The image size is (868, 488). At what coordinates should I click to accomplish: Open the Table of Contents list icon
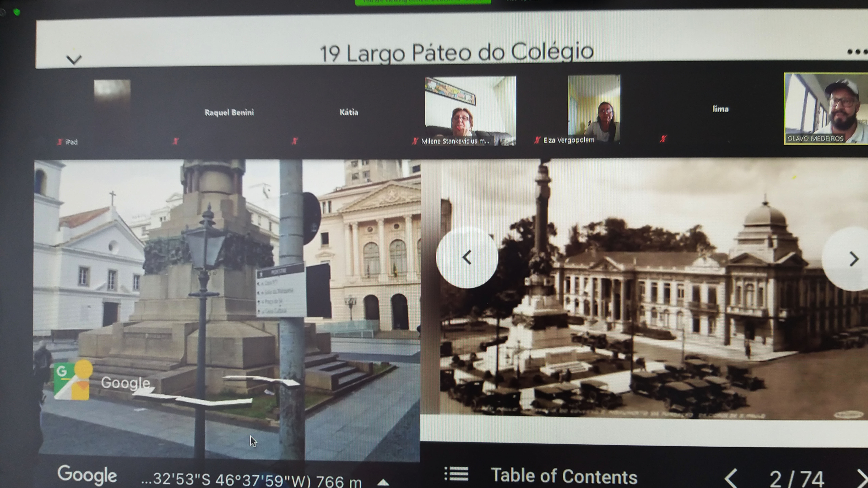[x=456, y=474]
